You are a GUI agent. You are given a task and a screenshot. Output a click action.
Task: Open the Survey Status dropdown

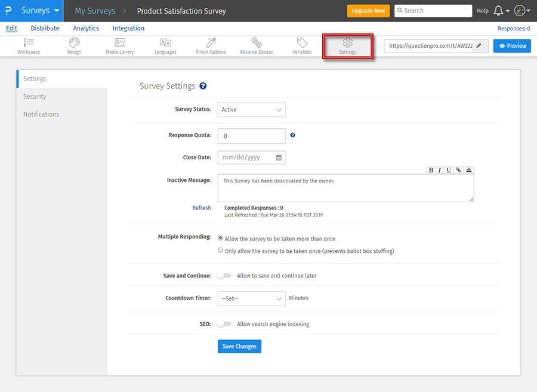coord(251,110)
